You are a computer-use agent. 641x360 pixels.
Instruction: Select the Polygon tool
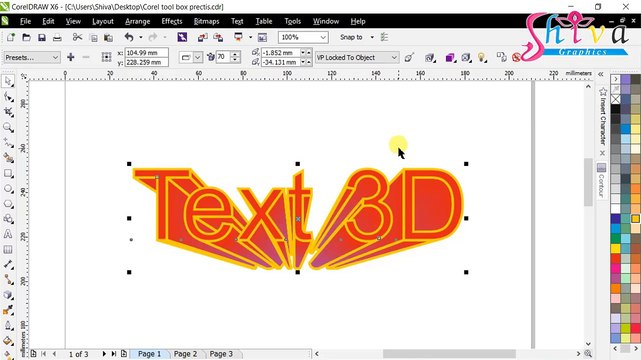(8, 204)
